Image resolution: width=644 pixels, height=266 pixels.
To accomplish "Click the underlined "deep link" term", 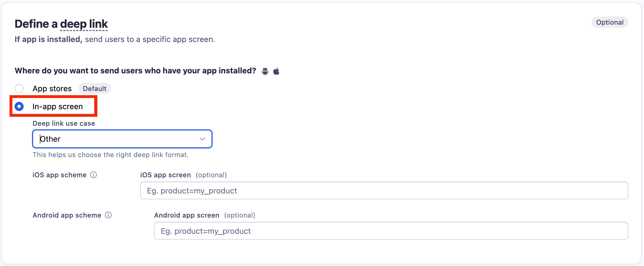I will tap(84, 24).
